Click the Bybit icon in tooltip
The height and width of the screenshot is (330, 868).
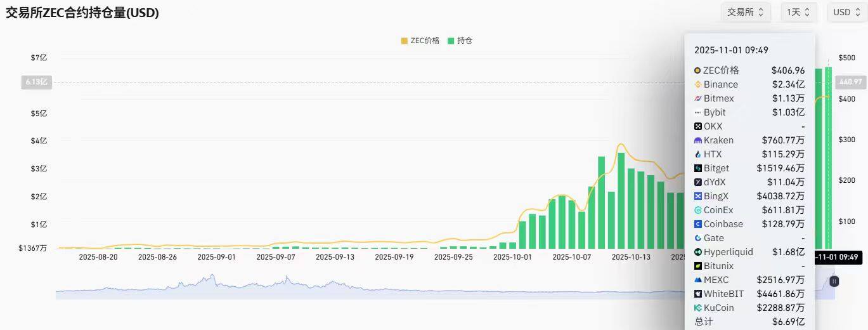tap(698, 112)
